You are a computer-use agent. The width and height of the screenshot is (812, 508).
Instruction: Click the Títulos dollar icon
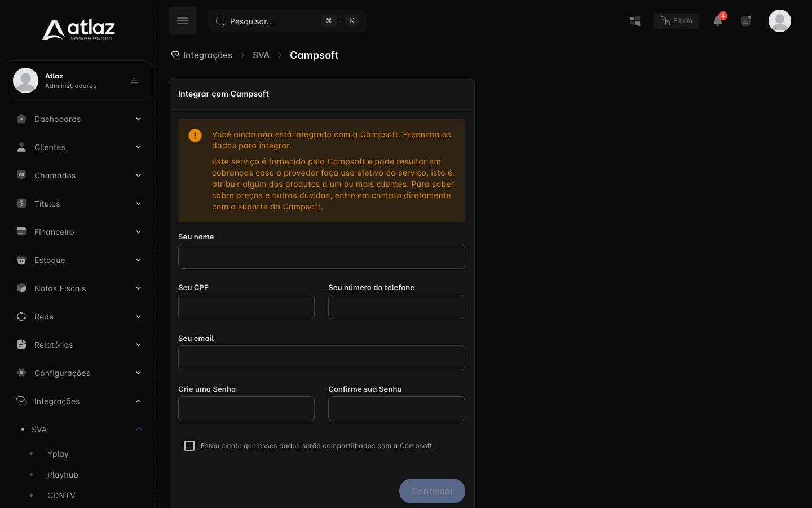tap(21, 204)
